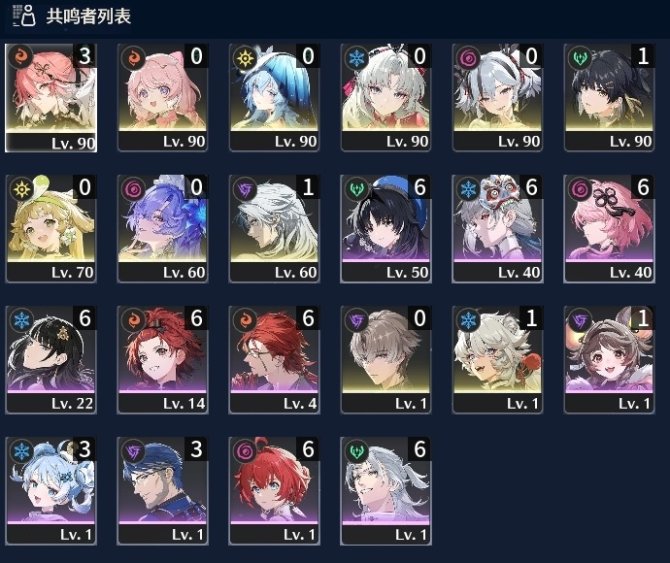Select the white-haired Lv. 60 character
The image size is (670, 563).
tap(274, 229)
